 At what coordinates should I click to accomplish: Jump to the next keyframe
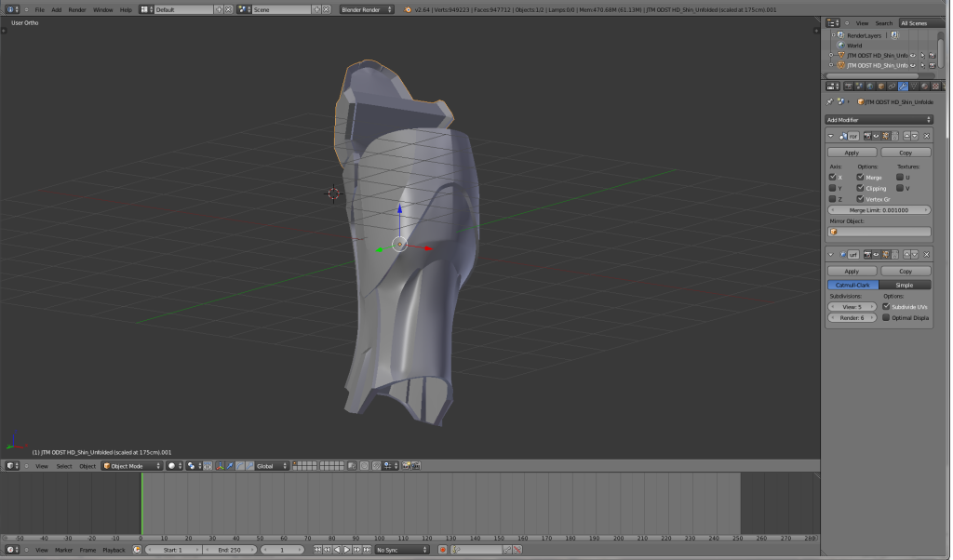click(x=356, y=550)
